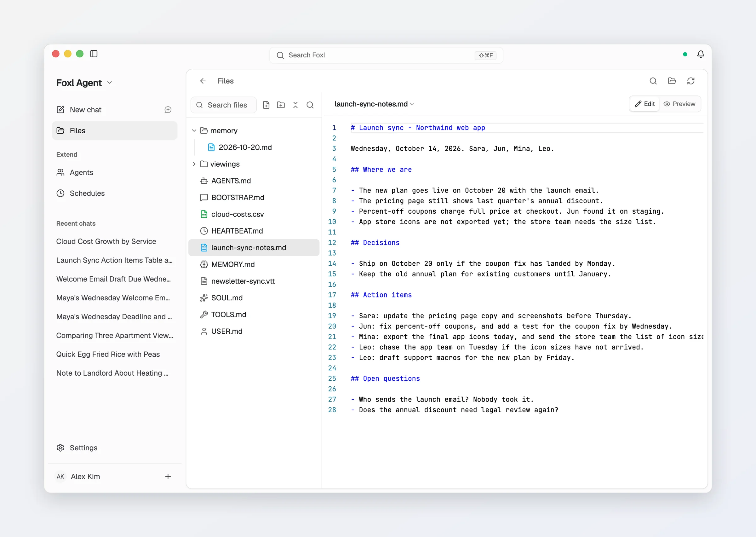Open the launch-sync-notes.md file name dropdown
The width and height of the screenshot is (756, 537).
point(374,104)
